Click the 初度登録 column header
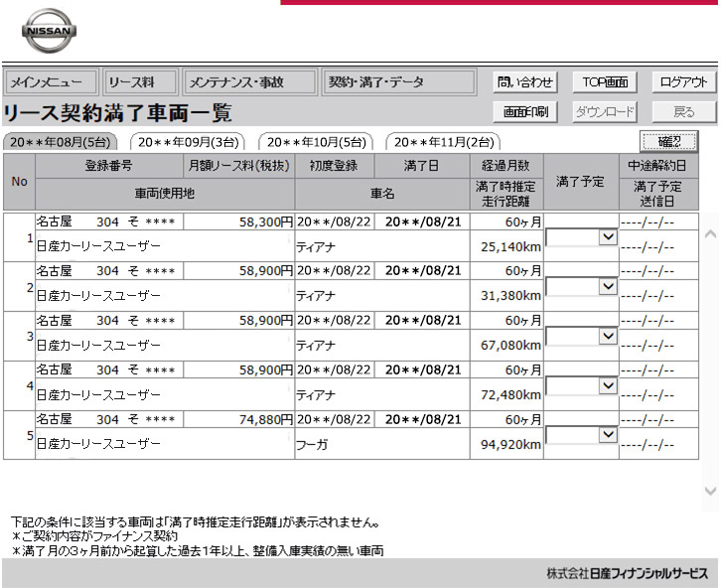This screenshot has width=721, height=588. click(335, 166)
